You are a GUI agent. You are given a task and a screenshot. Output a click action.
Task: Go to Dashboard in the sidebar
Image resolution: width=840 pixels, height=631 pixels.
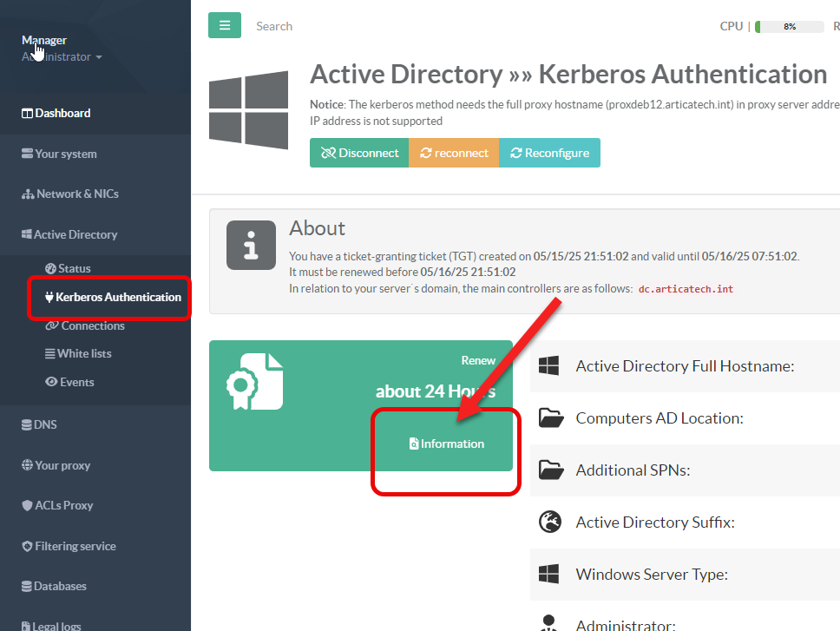tap(62, 113)
